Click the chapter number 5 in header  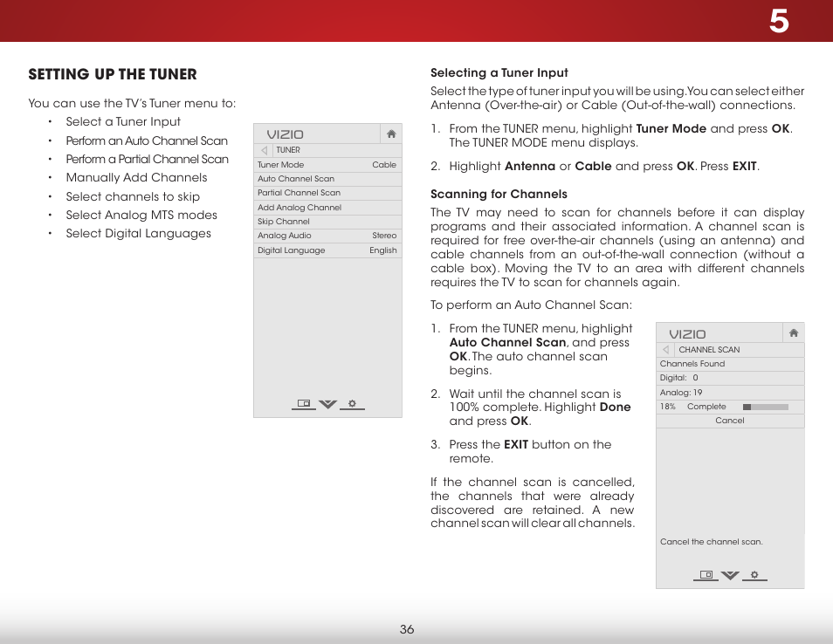(x=779, y=21)
